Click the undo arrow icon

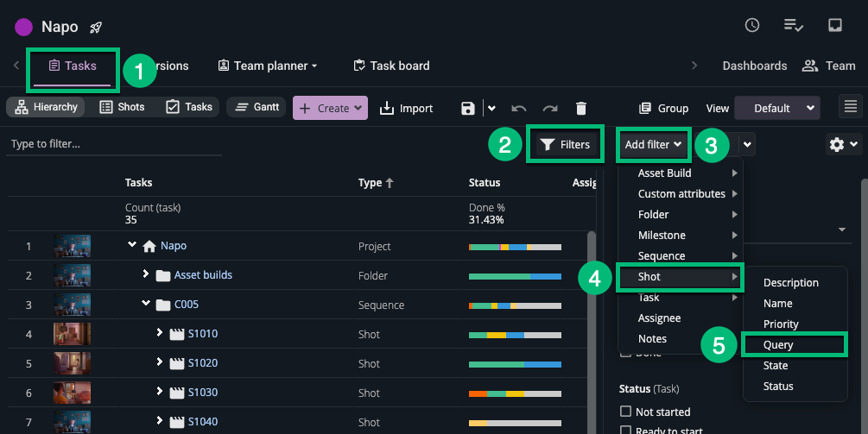tap(519, 109)
